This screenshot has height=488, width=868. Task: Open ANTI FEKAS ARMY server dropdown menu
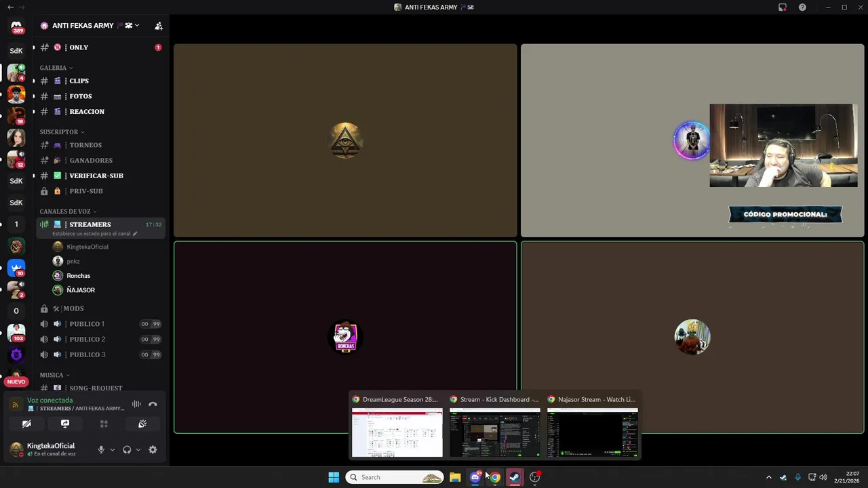click(x=90, y=26)
